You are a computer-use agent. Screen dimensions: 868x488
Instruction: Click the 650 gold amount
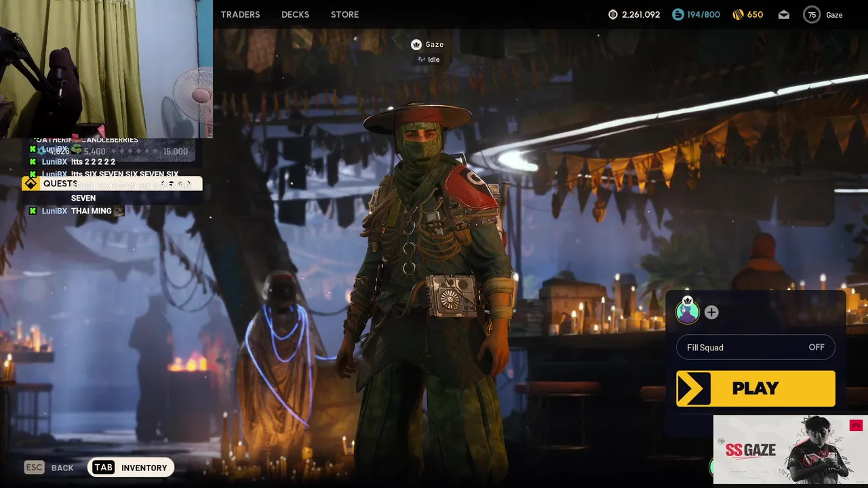(755, 14)
